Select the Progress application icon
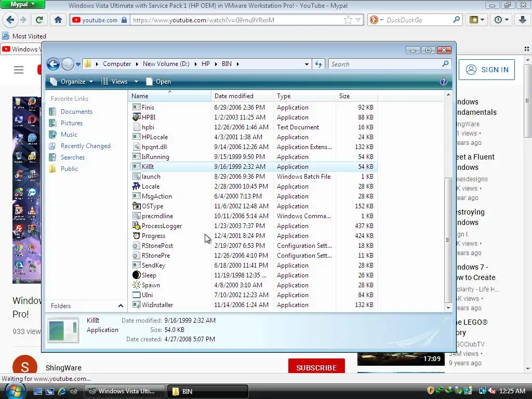The width and height of the screenshot is (532, 399). coord(137,235)
